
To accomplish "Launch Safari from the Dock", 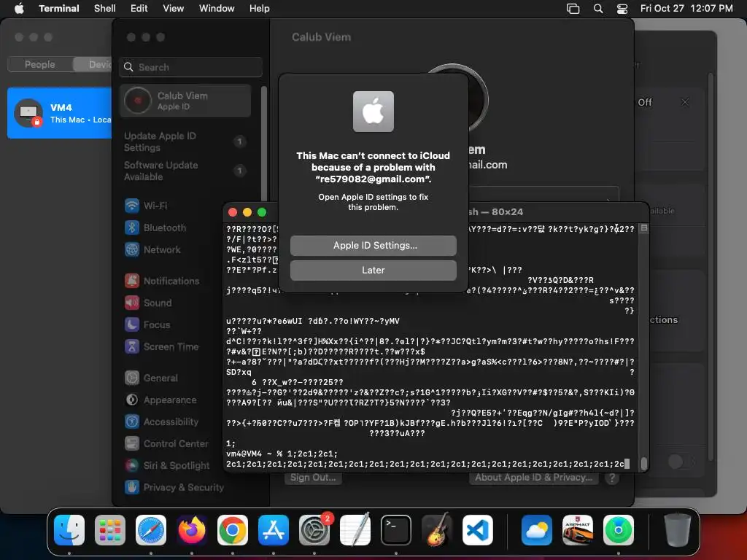I will 151,529.
